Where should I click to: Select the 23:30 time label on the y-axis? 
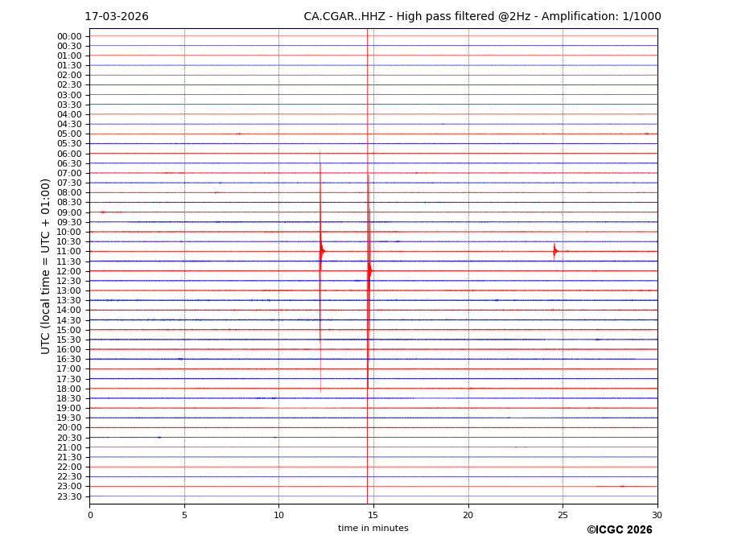pos(69,496)
